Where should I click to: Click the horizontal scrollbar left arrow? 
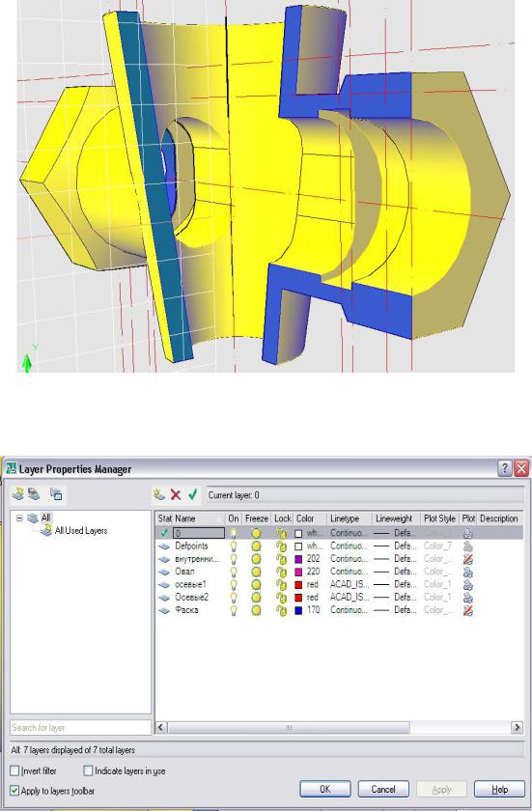tap(161, 727)
